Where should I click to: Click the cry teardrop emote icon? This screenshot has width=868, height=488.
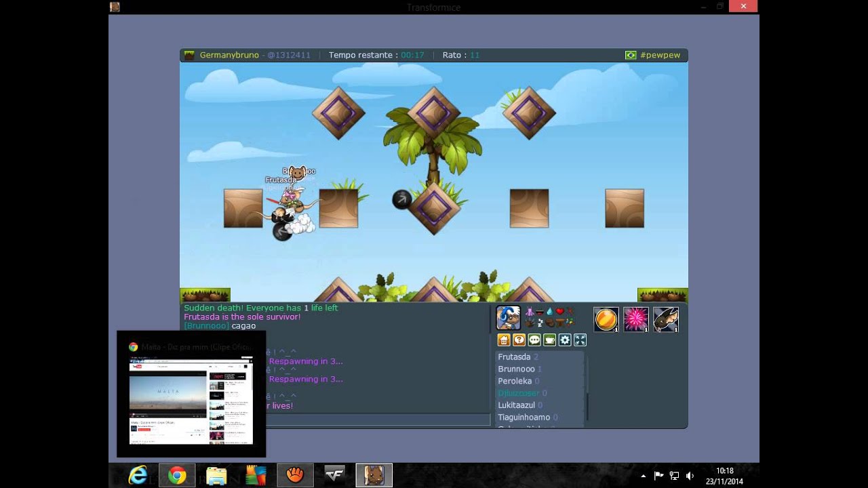[550, 312]
